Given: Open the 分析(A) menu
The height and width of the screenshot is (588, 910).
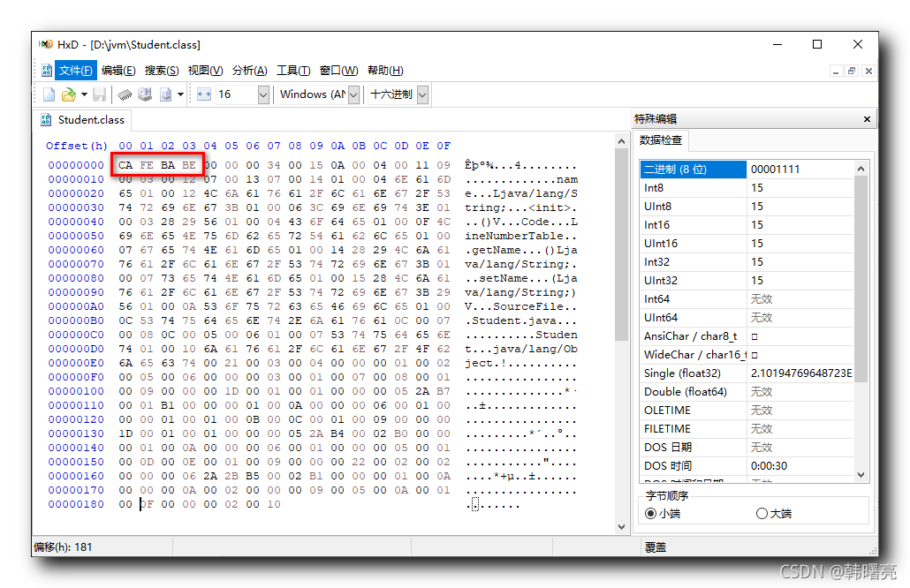Looking at the screenshot, I should (x=249, y=71).
